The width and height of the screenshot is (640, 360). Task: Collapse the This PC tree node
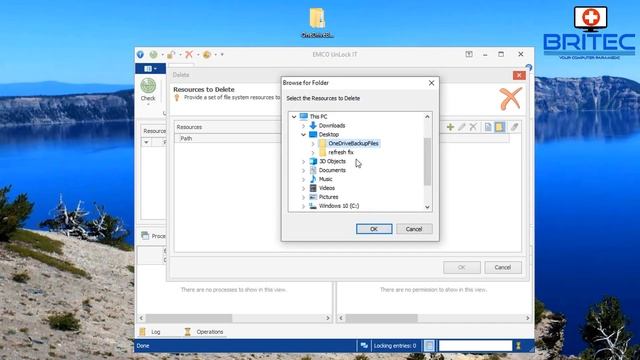click(294, 117)
